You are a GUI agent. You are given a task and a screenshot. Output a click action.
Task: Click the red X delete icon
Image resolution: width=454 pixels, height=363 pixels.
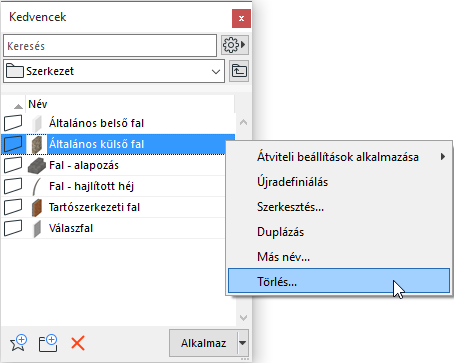point(78,343)
